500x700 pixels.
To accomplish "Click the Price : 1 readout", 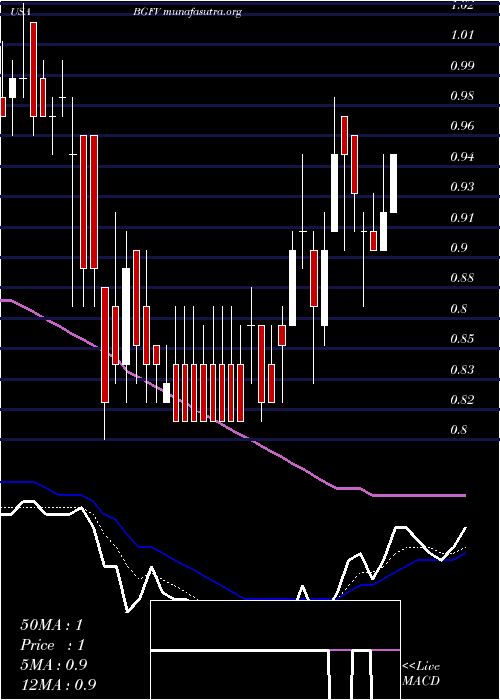I will [53, 645].
